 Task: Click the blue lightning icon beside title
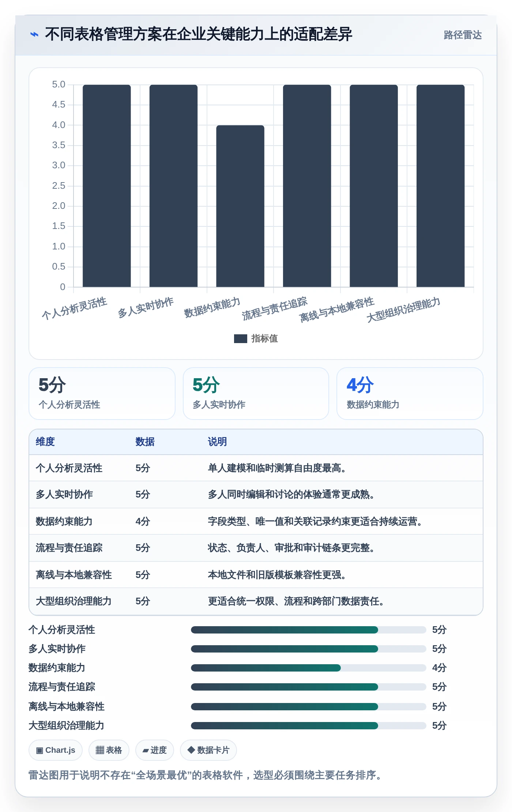click(34, 34)
